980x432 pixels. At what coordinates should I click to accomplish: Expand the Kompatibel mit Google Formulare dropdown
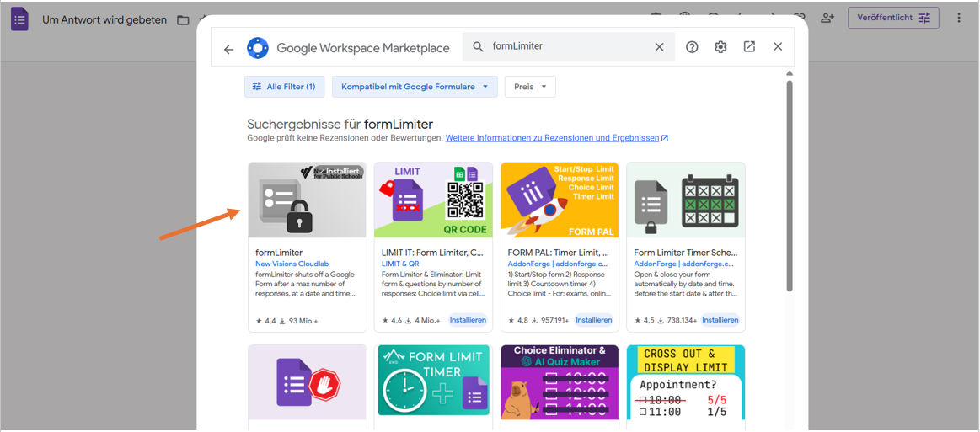(x=414, y=87)
